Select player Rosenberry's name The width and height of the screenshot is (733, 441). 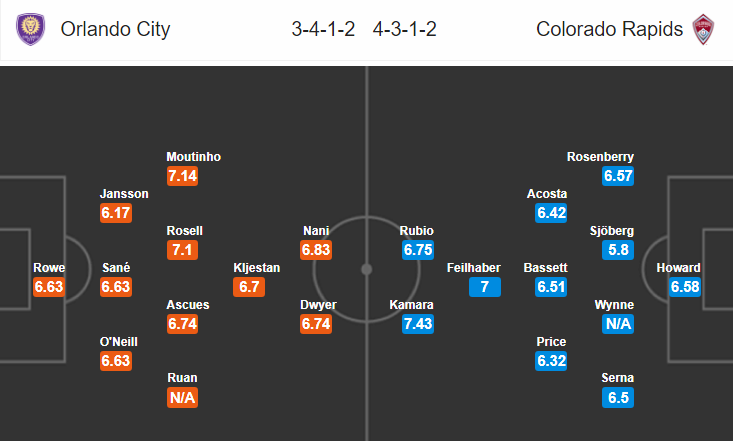[x=600, y=157]
